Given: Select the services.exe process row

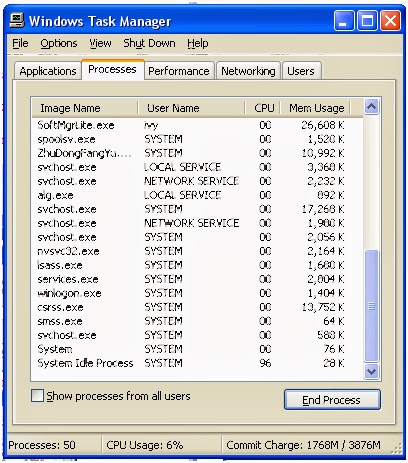Looking at the screenshot, I should [x=197, y=279].
